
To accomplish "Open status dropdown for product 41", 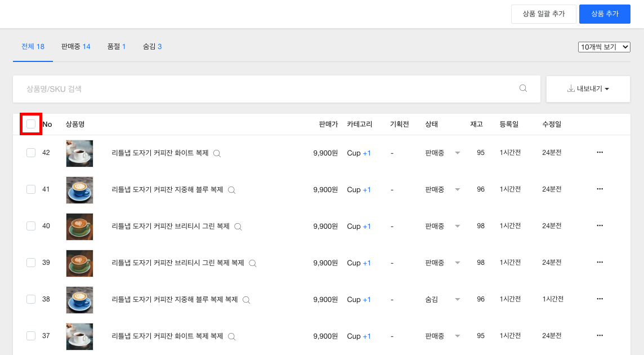I will tap(457, 190).
